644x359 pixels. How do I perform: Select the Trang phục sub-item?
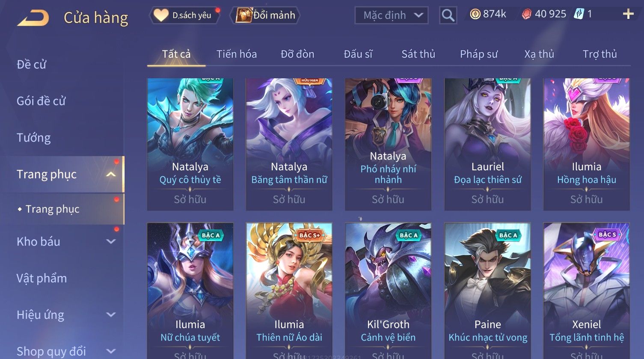click(x=52, y=209)
